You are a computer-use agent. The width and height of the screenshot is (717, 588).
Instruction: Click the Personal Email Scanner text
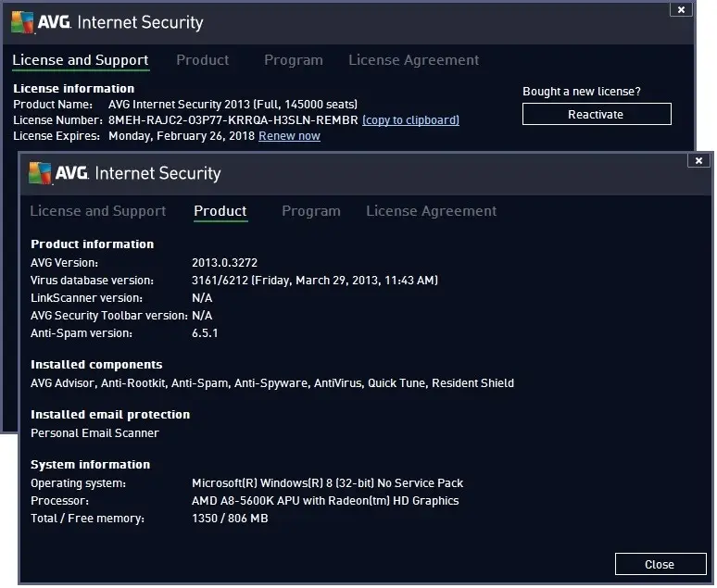tap(94, 433)
